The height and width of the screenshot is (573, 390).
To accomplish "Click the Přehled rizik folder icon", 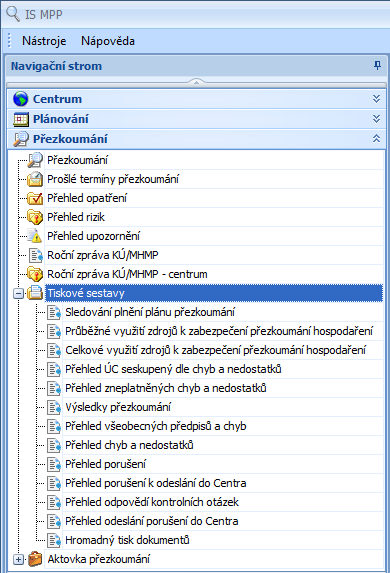I will point(35,217).
